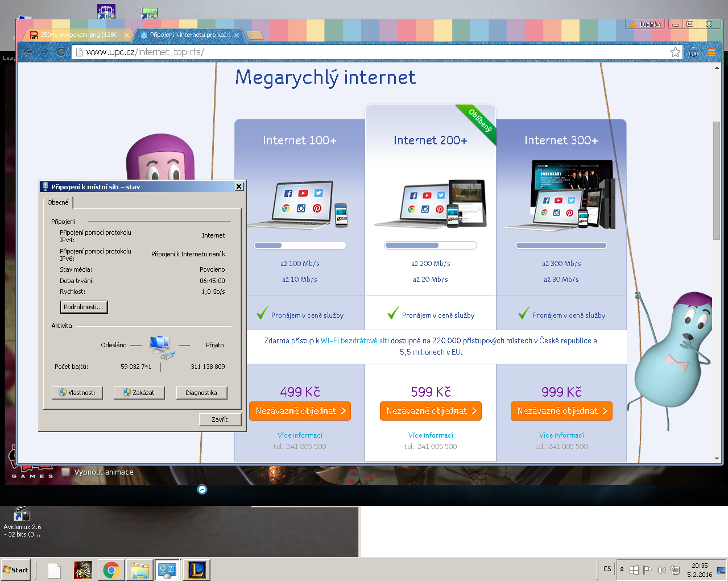This screenshot has height=582, width=728.
Task: Click the Internet 200+ devices image
Action: pyautogui.click(x=431, y=204)
